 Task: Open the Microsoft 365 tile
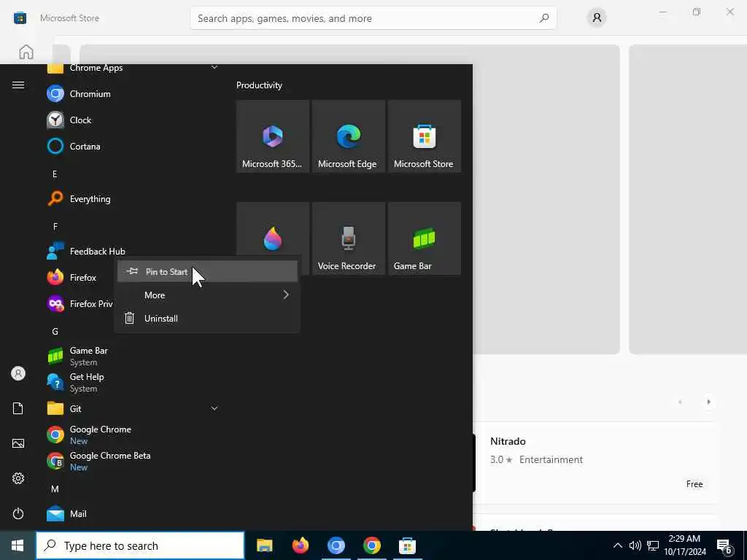tap(273, 136)
